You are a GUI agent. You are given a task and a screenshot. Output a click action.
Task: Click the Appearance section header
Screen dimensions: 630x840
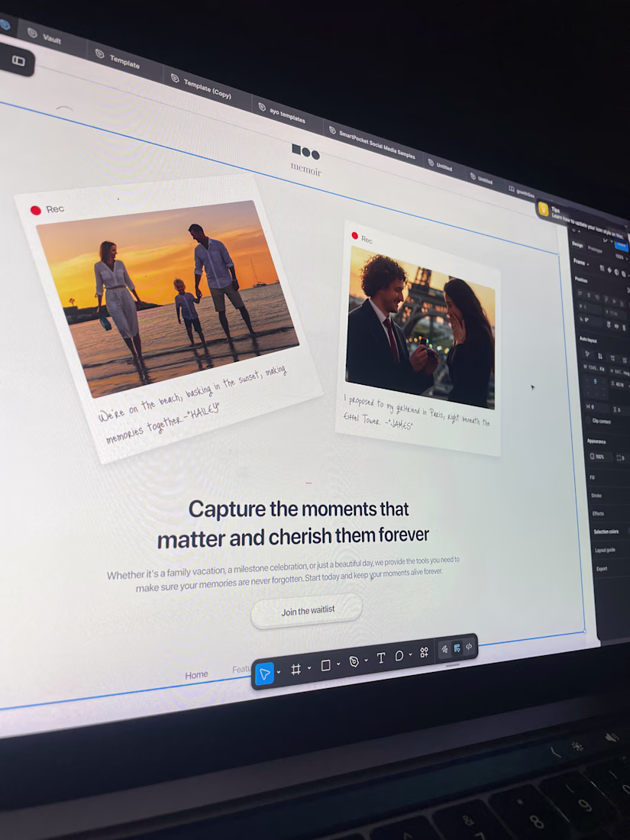point(596,441)
